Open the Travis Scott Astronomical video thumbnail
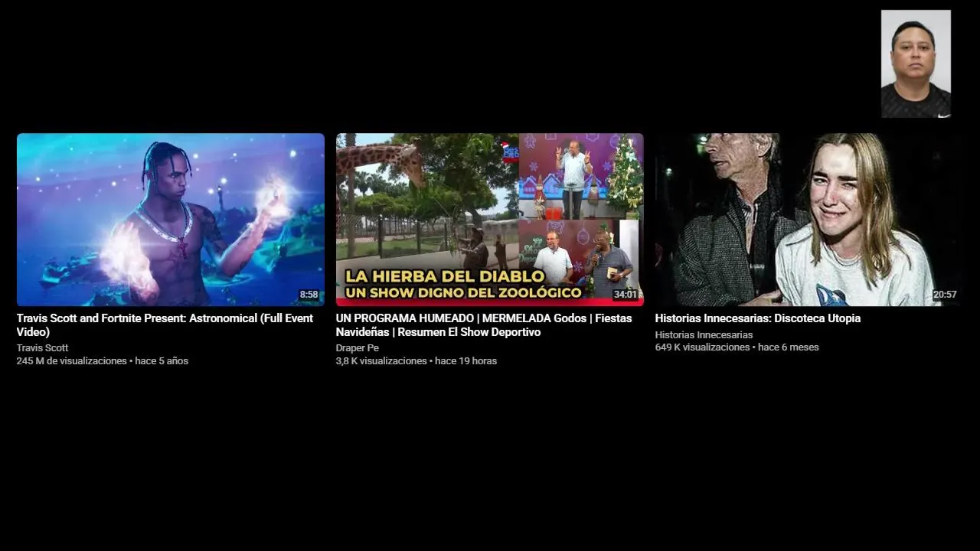Viewport: 980px width, 551px height. [171, 220]
